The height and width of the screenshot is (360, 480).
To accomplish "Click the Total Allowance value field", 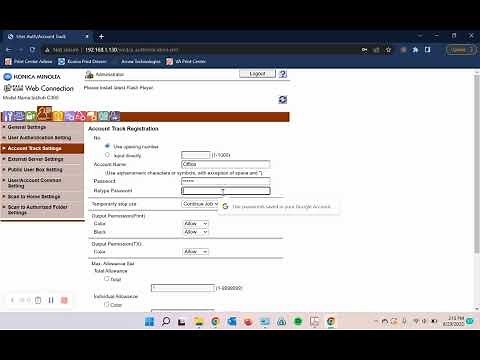I will [183, 288].
